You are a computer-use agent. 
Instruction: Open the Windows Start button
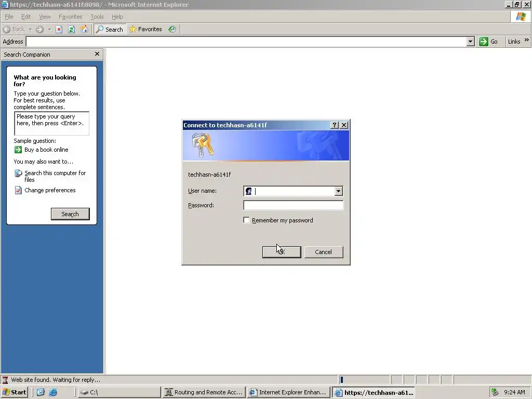pos(14,392)
